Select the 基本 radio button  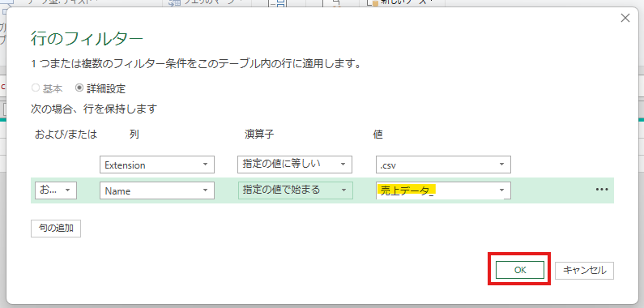click(x=36, y=88)
